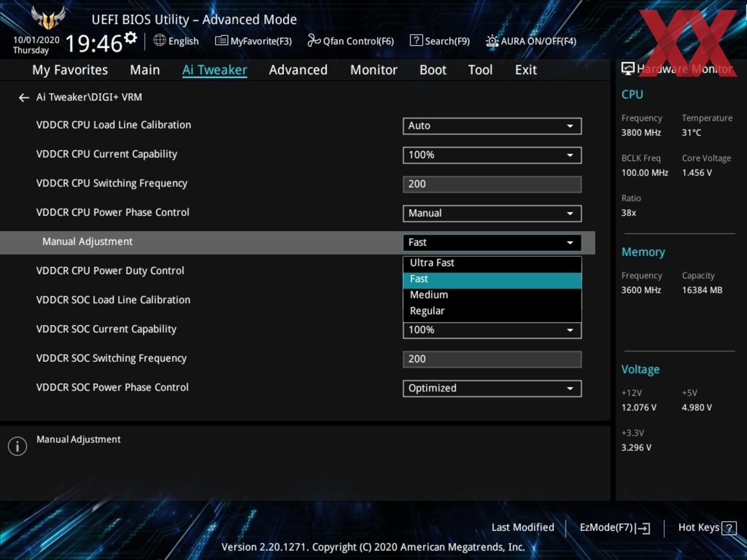The image size is (747, 560).
Task: Click the Ratio 38x value
Action: [628, 213]
